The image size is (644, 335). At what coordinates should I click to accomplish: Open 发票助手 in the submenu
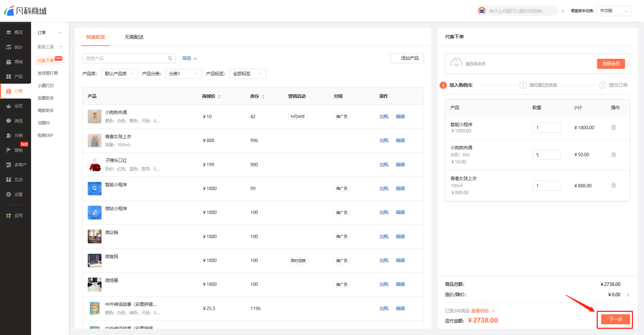click(x=46, y=98)
